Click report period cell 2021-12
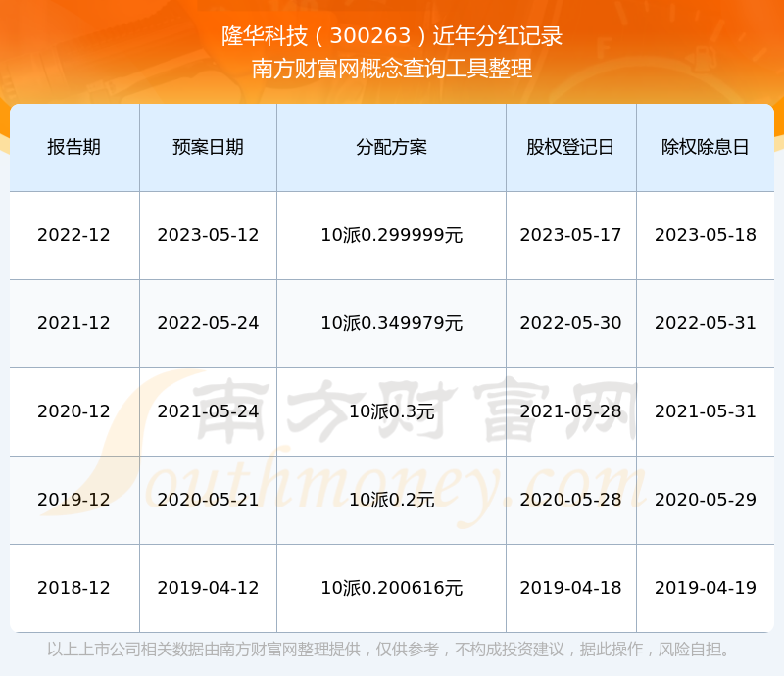Viewport: 784px width, 676px height. tap(74, 323)
